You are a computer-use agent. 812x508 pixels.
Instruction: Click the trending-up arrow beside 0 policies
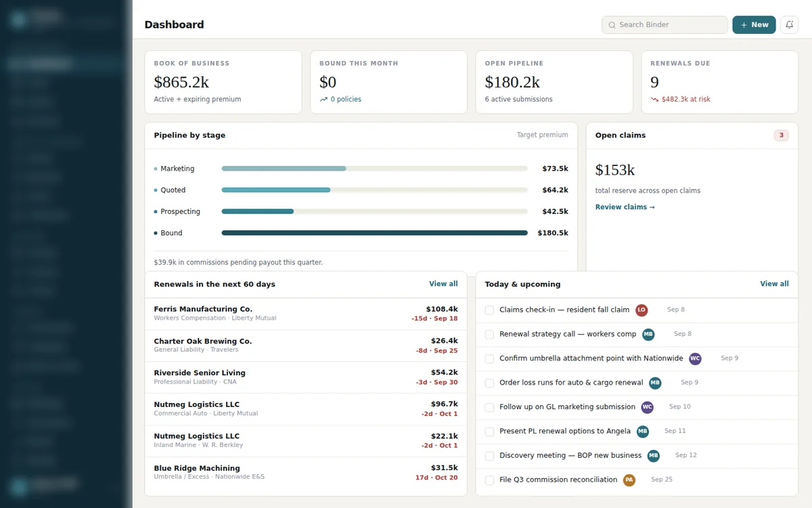(323, 100)
